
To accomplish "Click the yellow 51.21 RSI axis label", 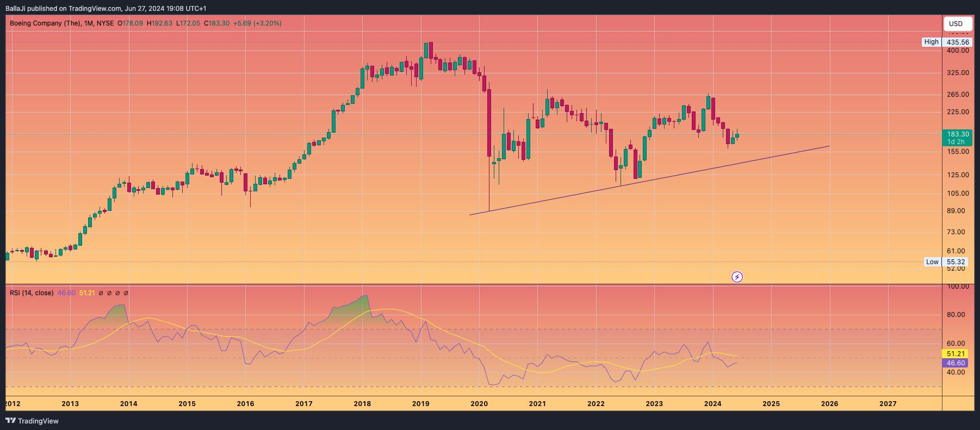I will [x=956, y=354].
